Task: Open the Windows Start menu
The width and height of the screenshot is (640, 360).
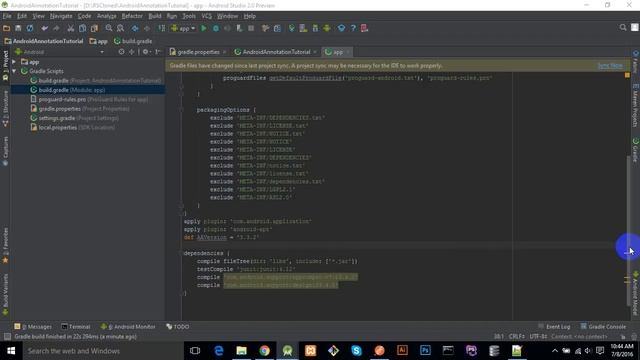Action: coord(11,351)
